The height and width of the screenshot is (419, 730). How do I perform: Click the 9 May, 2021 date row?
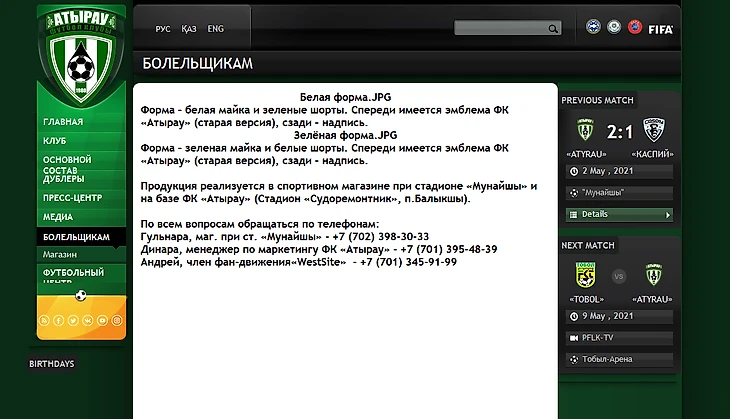(619, 317)
